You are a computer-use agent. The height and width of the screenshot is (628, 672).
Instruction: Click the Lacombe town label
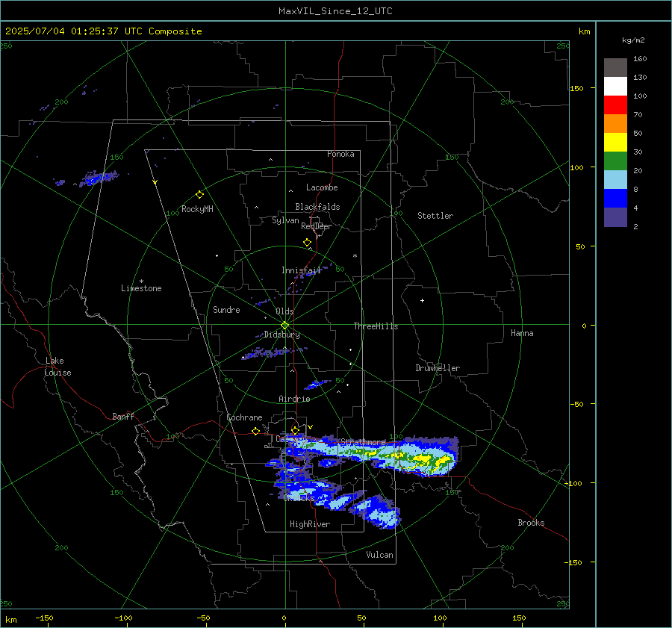pos(322,187)
